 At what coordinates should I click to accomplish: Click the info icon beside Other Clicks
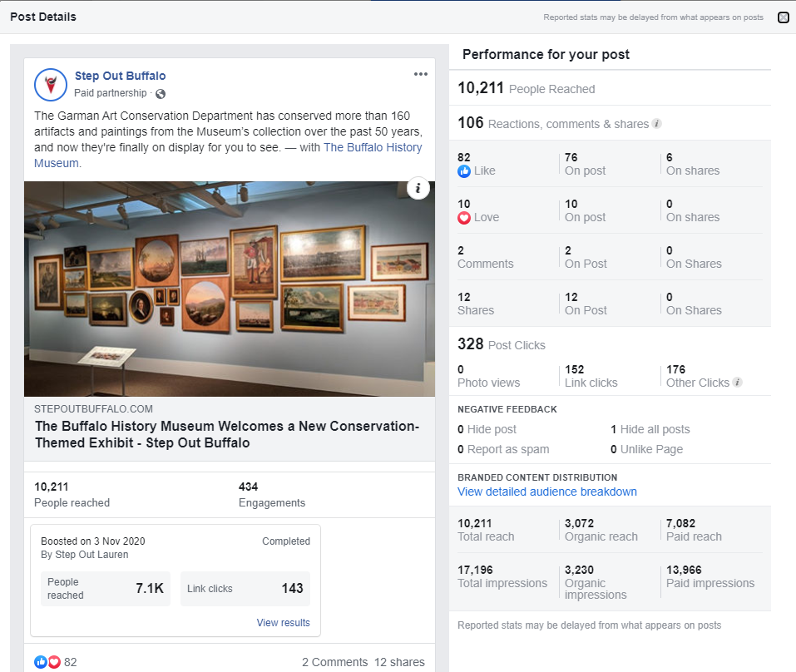738,383
